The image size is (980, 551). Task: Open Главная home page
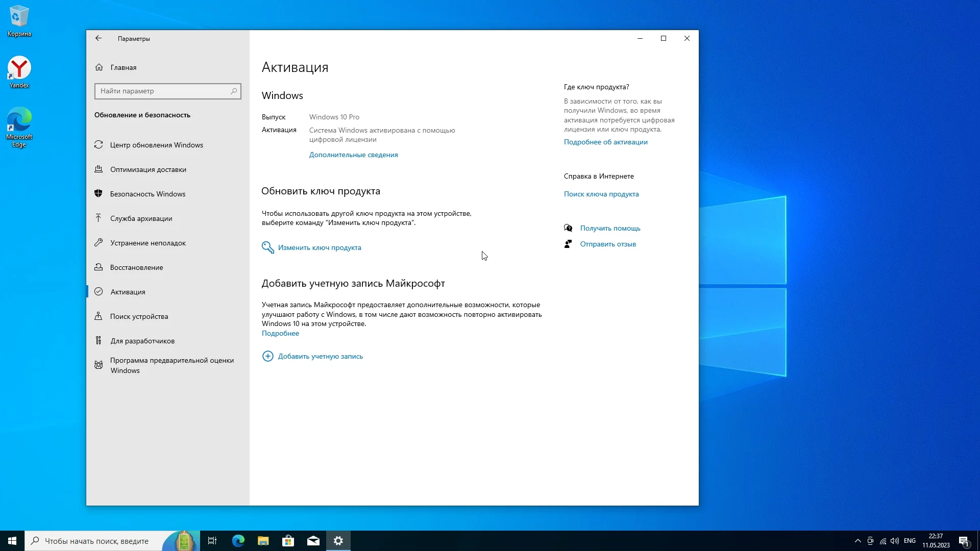click(x=123, y=67)
